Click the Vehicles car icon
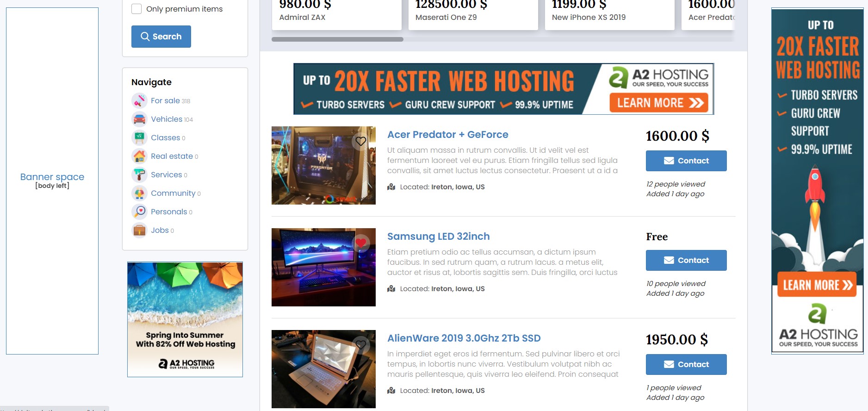This screenshot has width=868, height=411. tap(139, 119)
